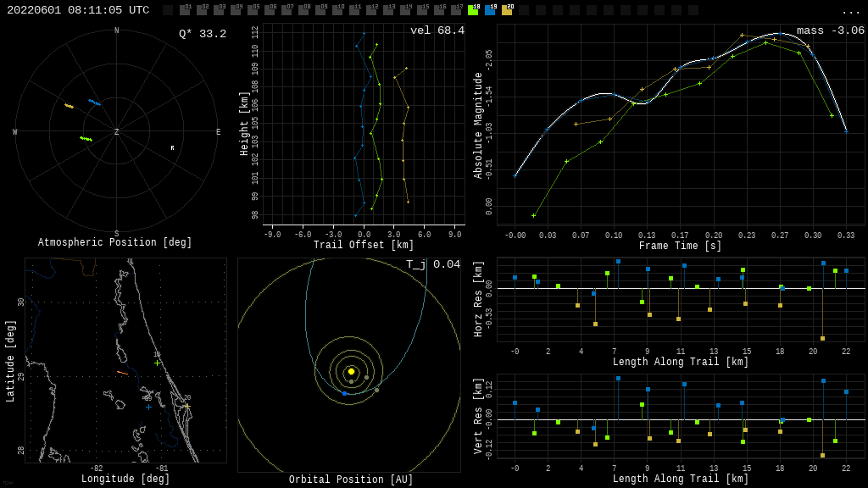
Task: Click the zenith Z marker at the polar center
Action: (x=117, y=132)
